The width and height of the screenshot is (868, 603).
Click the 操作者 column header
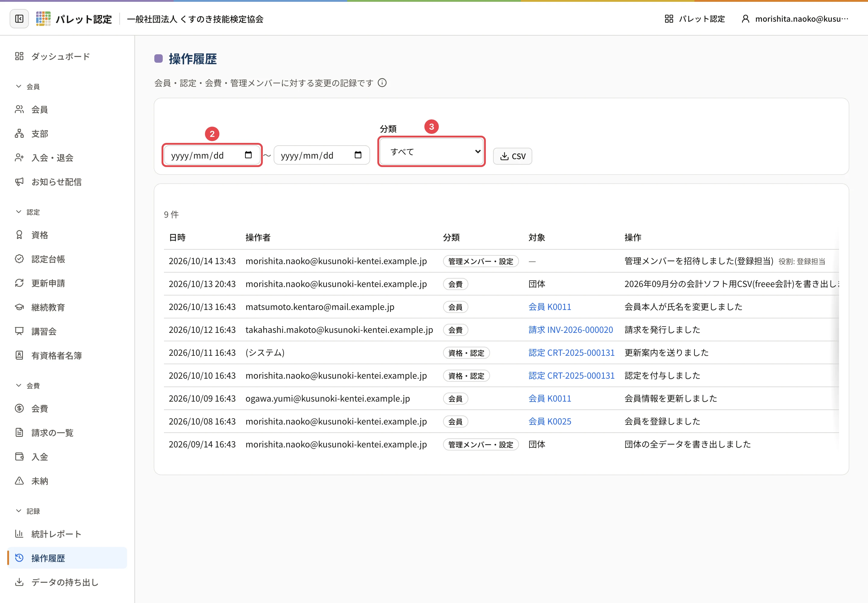pyautogui.click(x=258, y=238)
